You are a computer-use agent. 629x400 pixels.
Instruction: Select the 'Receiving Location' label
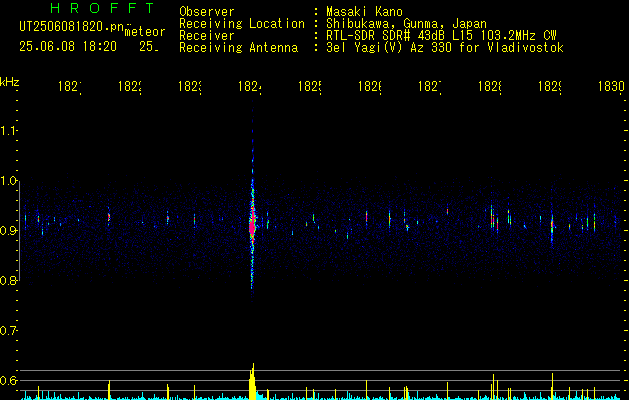point(242,24)
